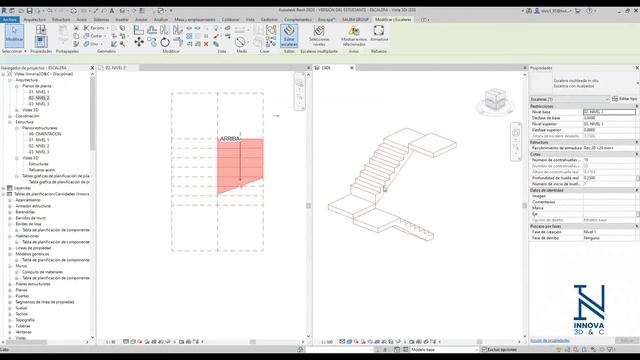This screenshot has height=360, width=640.
Task: Click the Offset tool icon
Action: [152, 30]
